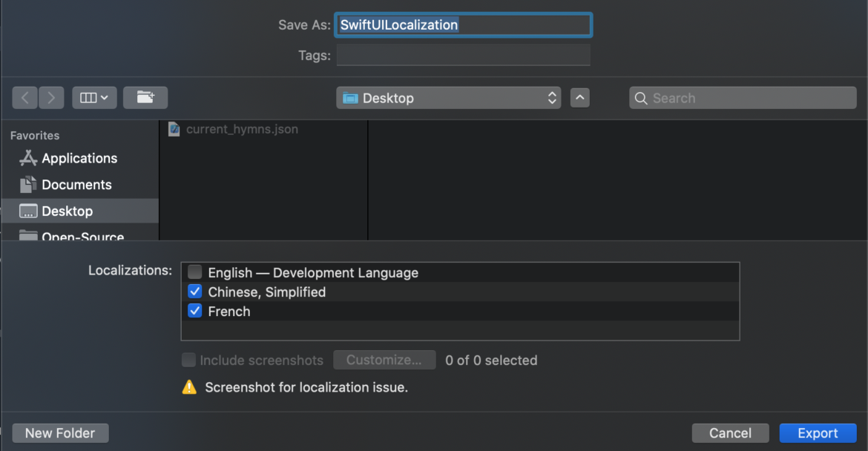Navigate back using the back arrow
Image resolution: width=868 pixels, height=451 pixels.
pyautogui.click(x=24, y=97)
